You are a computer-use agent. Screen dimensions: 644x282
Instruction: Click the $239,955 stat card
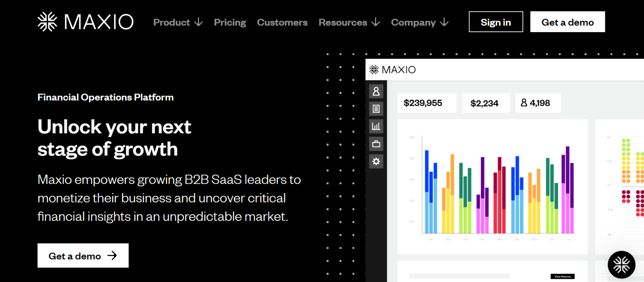426,103
